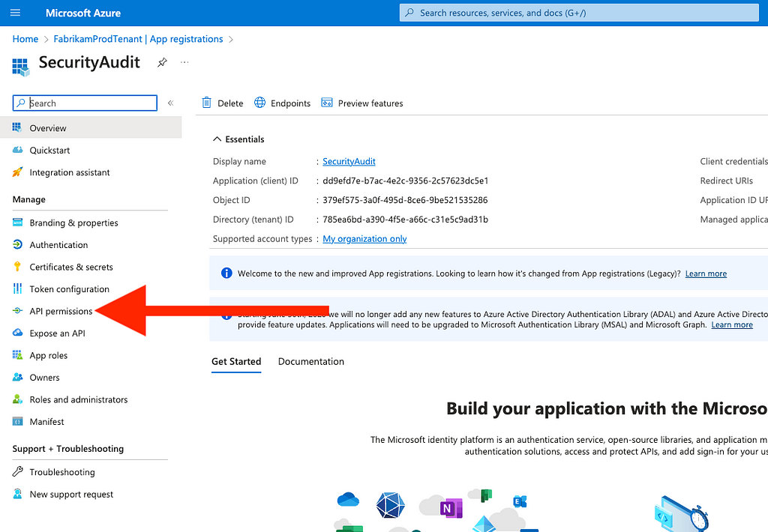Focus the sidebar Search field
This screenshot has width=768, height=532.
coord(85,103)
